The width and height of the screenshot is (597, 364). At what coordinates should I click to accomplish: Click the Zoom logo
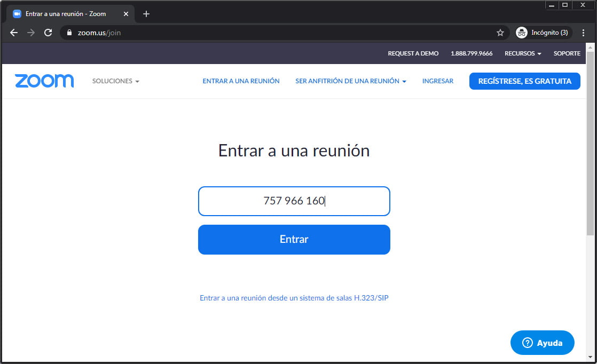(44, 81)
